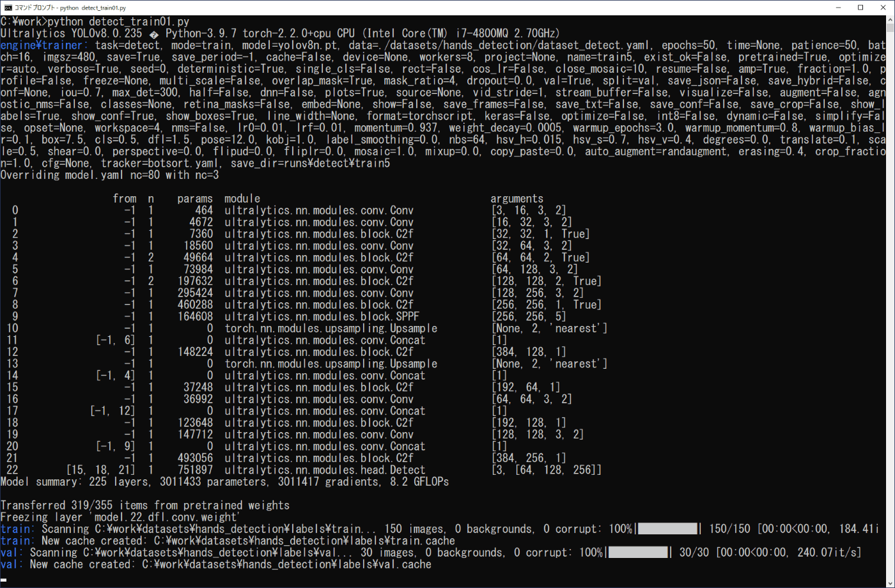Click the 'arguments' column header
Image resolution: width=895 pixels, height=588 pixels.
[x=517, y=199]
